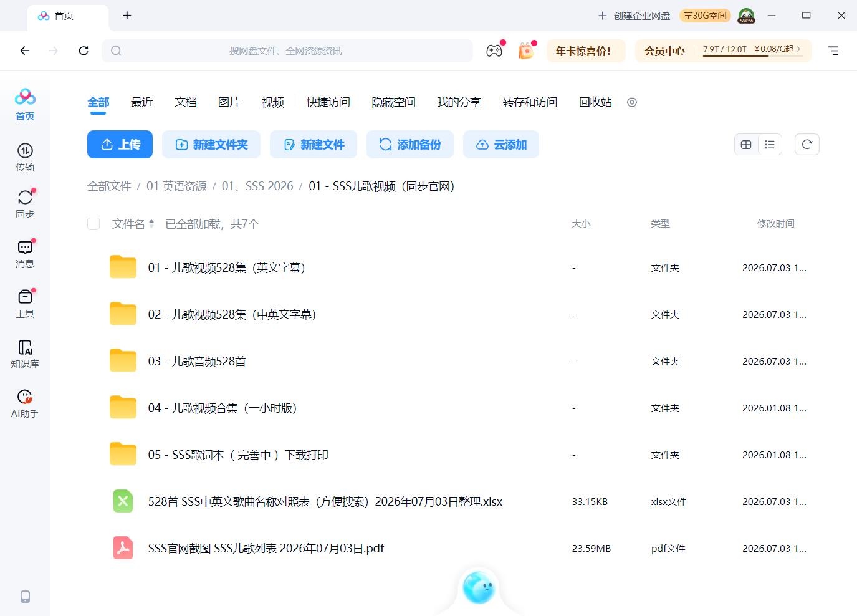Image resolution: width=857 pixels, height=616 pixels.
Task: Open the 隐藏空间 tab
Action: point(393,102)
